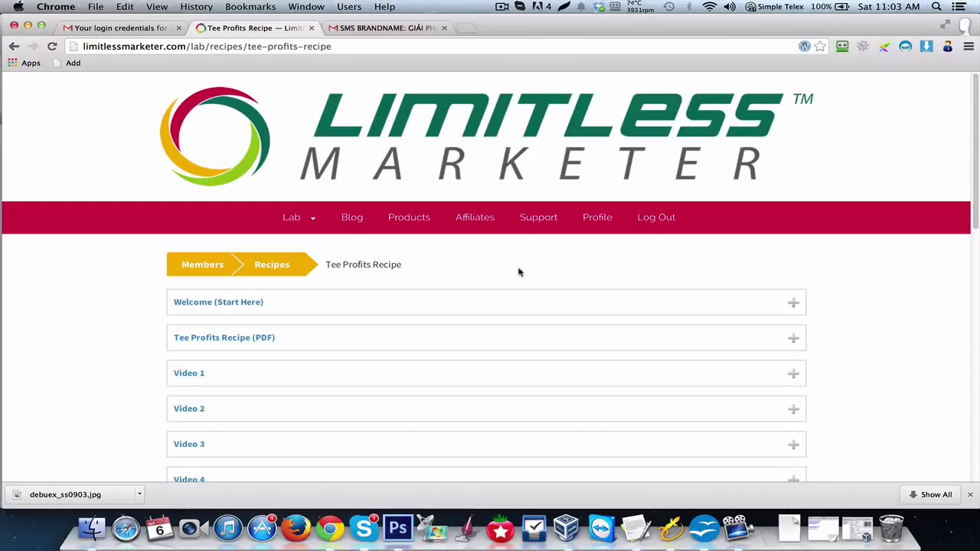Click the Members breadcrumb
The height and width of the screenshot is (551, 980).
click(x=202, y=265)
